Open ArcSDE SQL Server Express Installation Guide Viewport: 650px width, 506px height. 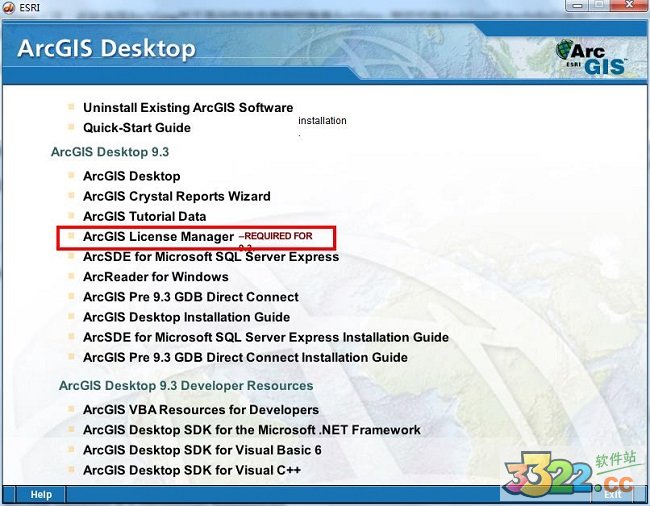click(266, 337)
